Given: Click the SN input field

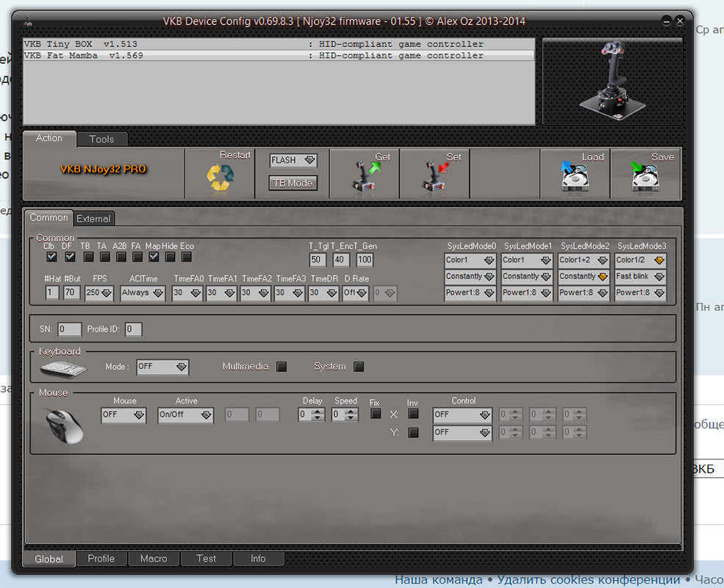Looking at the screenshot, I should click(x=69, y=329).
